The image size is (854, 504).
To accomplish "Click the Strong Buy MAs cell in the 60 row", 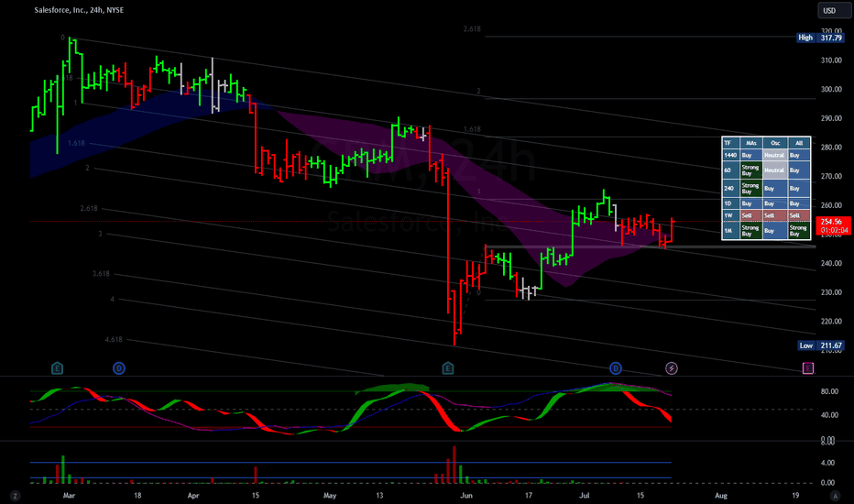I will [x=751, y=170].
